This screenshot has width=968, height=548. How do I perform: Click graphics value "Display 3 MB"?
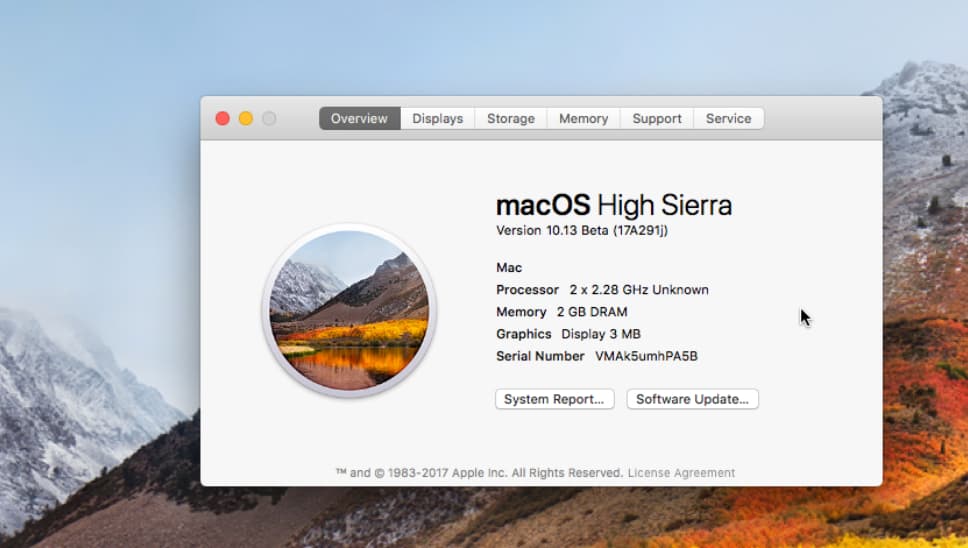click(601, 334)
